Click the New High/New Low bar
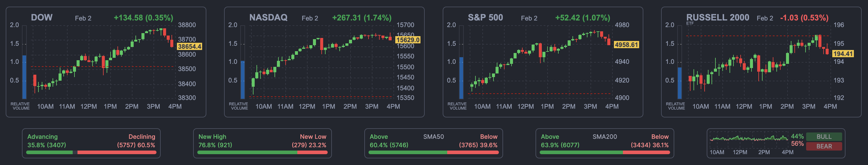The image size is (868, 165). point(263,152)
